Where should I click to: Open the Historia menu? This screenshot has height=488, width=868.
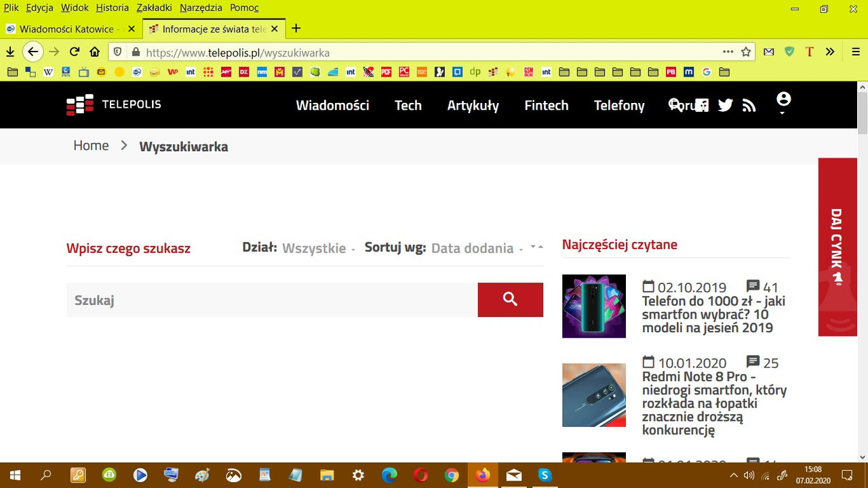point(112,7)
